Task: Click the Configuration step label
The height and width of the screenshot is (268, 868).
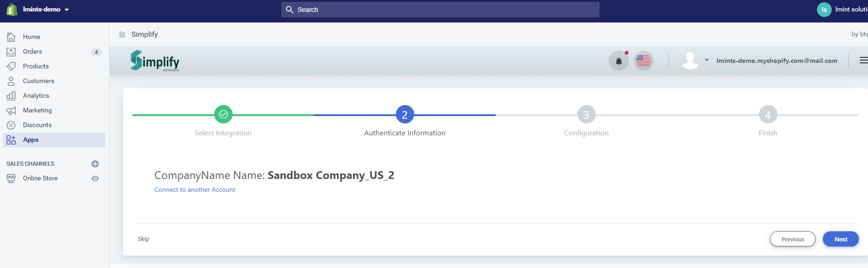Action: [x=586, y=133]
